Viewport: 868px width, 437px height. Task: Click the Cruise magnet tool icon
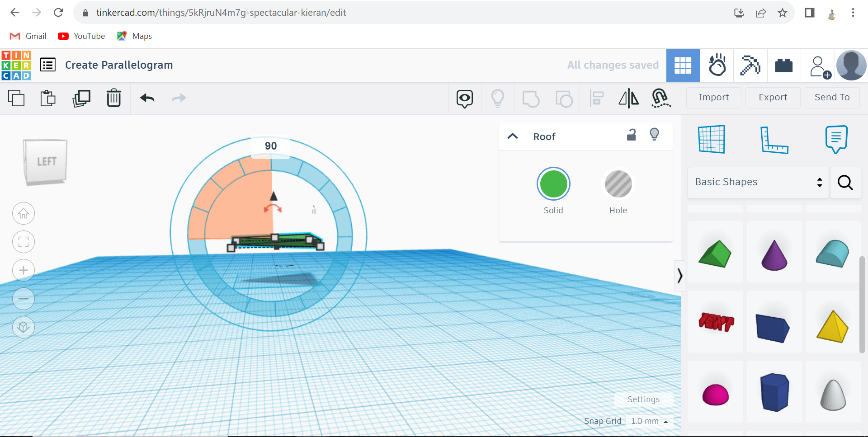[x=660, y=98]
